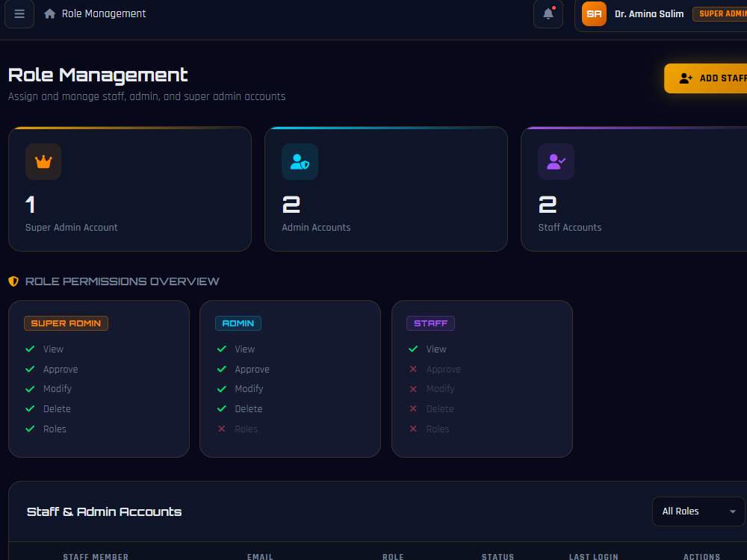
Task: Click the Admin Delete checkmark
Action: point(222,408)
